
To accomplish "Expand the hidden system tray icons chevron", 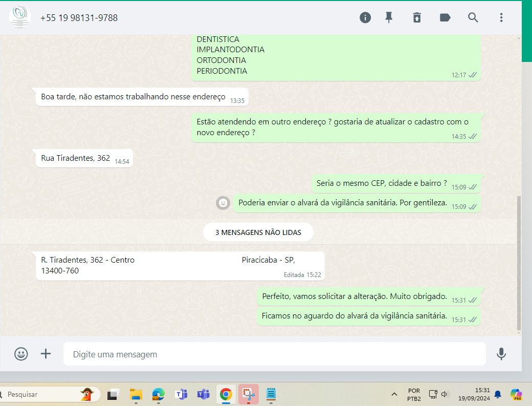I will click(x=394, y=394).
